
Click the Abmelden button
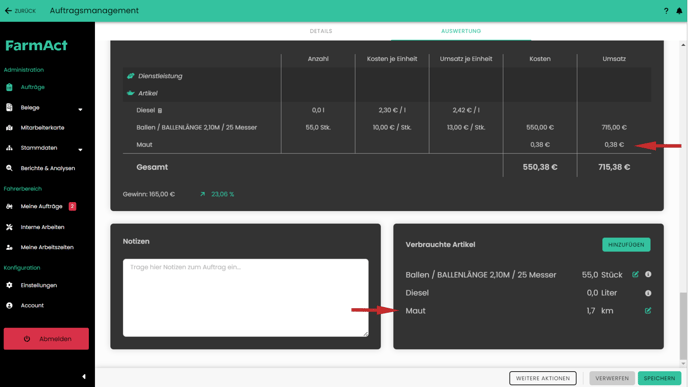click(x=46, y=339)
